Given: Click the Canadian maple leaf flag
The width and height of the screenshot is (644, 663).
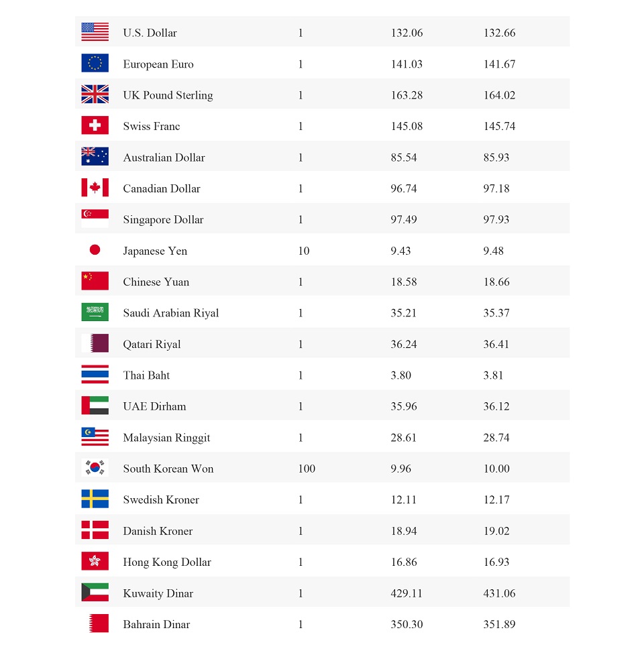Looking at the screenshot, I should [95, 187].
